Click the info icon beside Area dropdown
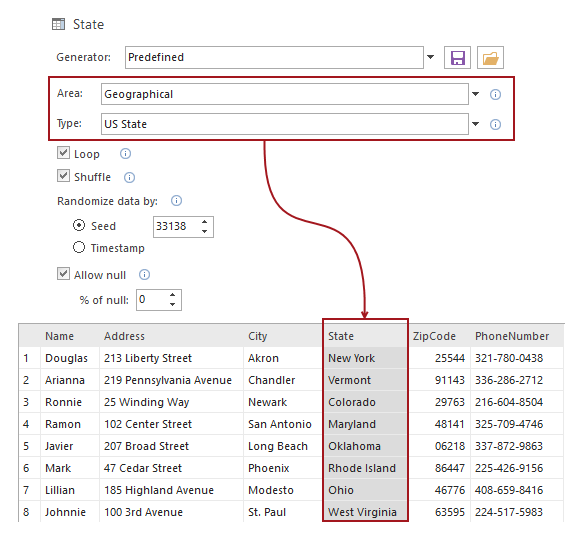Screen dimensions: 568x539 [495, 95]
